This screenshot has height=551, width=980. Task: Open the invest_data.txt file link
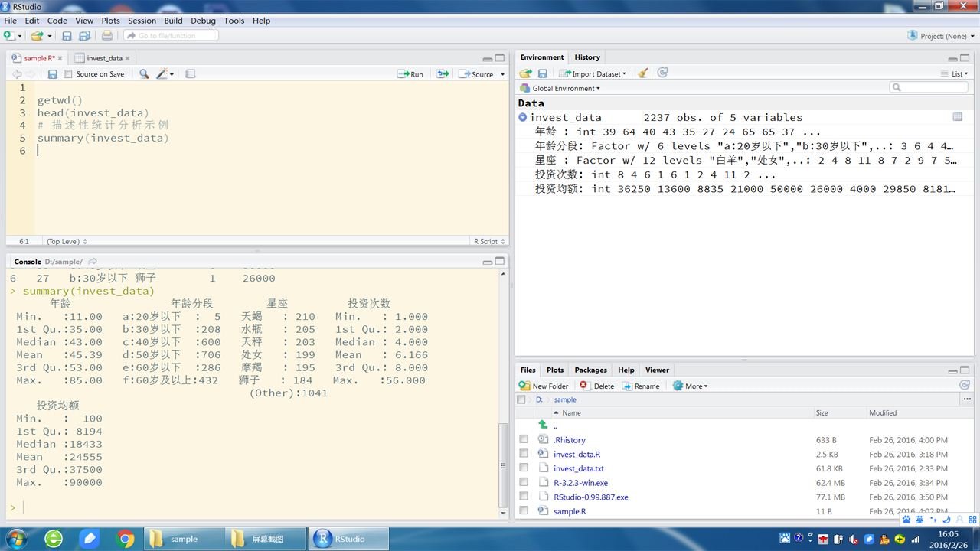[578, 468]
